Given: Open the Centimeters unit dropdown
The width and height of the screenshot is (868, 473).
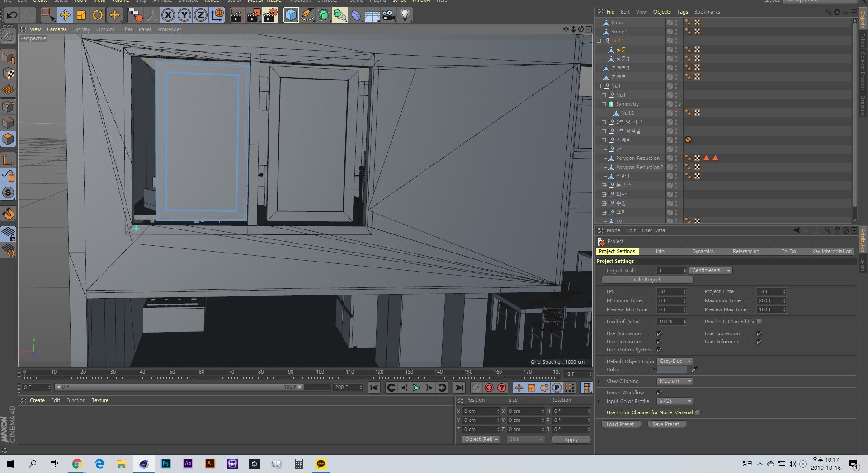Looking at the screenshot, I should tap(711, 271).
